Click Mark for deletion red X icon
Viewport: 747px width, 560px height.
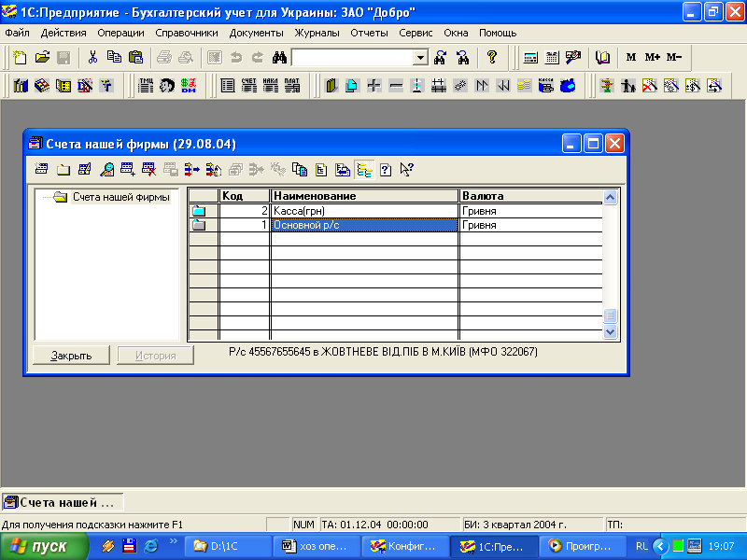[149, 169]
